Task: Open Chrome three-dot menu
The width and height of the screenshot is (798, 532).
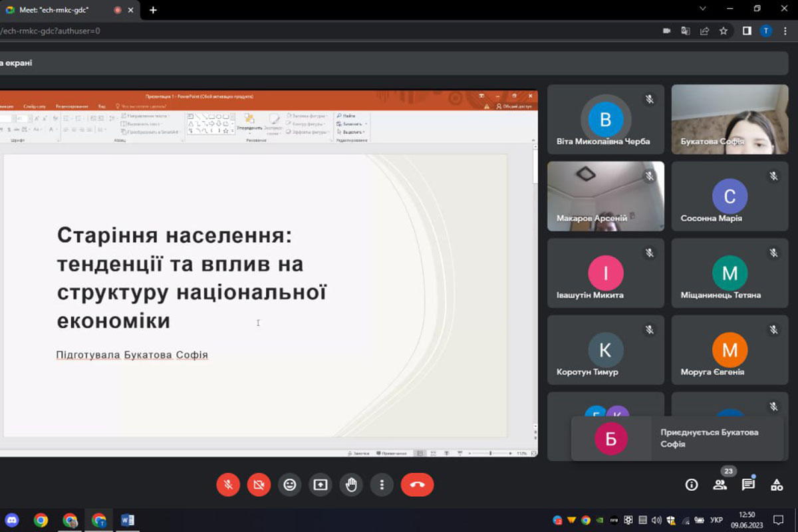Action: 785,31
